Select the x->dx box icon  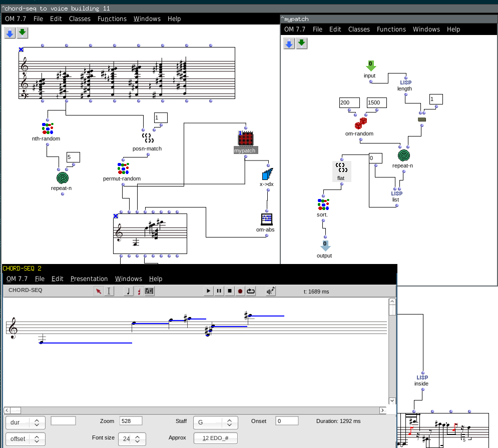coord(268,174)
